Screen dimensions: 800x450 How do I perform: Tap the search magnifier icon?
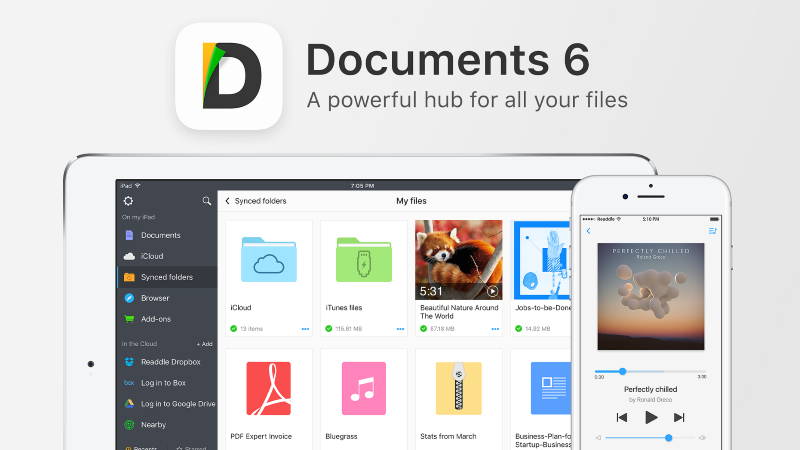click(207, 201)
